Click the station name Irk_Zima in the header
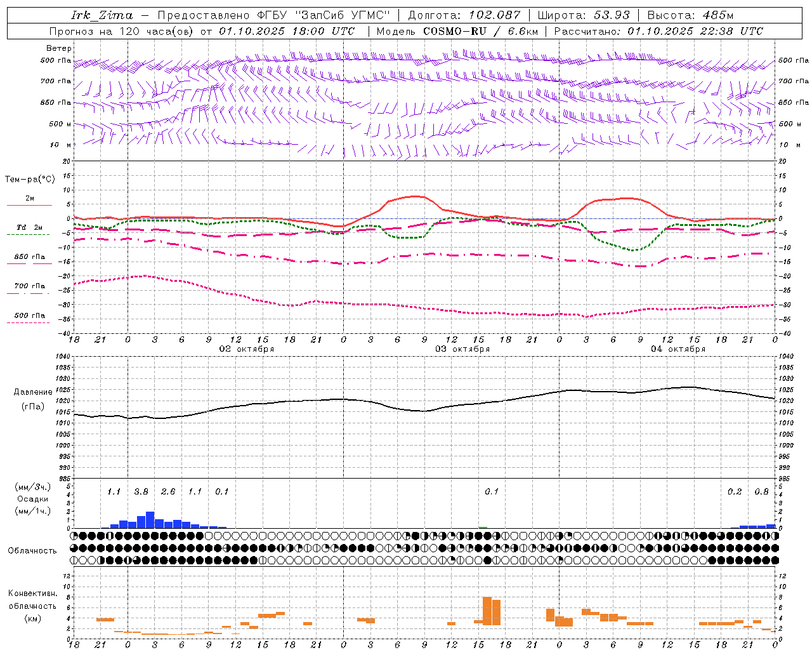The width and height of the screenshot is (812, 650). click(101, 15)
